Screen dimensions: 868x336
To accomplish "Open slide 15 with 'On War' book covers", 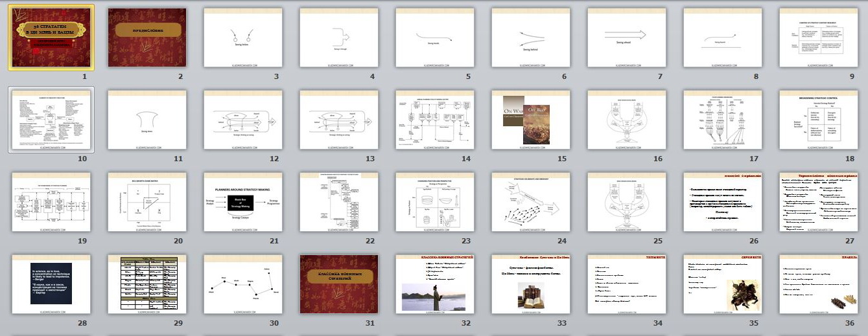I will click(x=531, y=120).
